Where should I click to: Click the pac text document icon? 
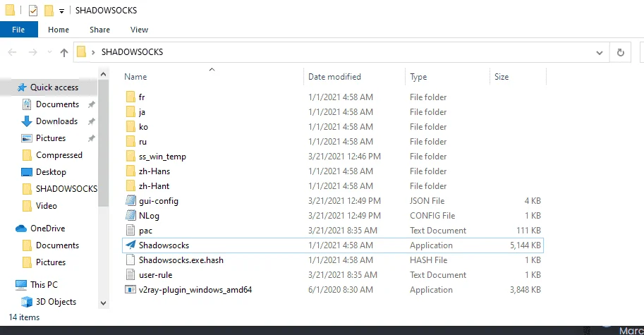tap(130, 231)
